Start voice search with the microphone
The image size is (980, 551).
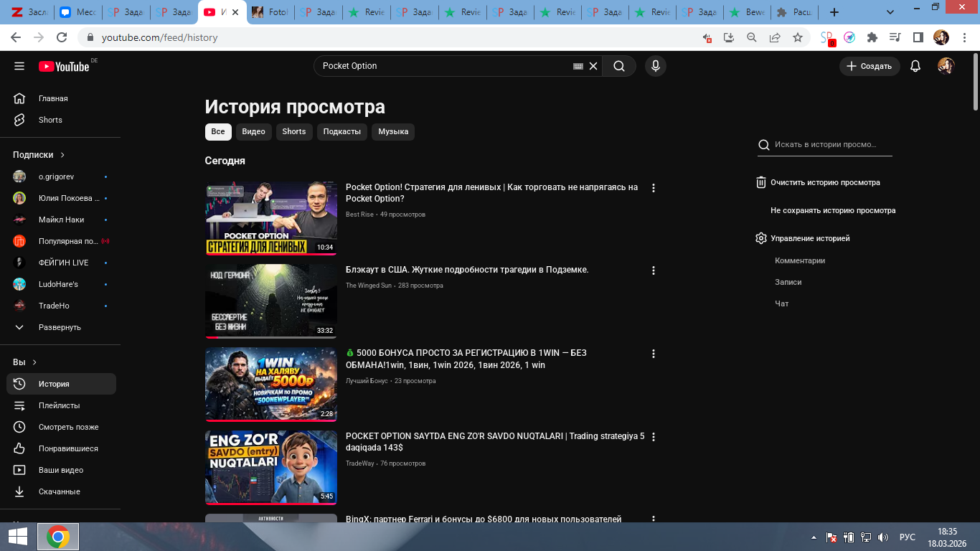(x=655, y=66)
